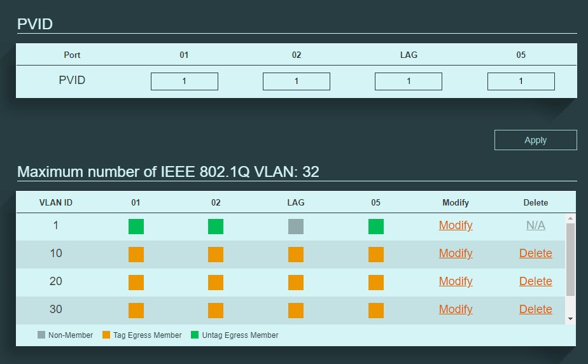Delete VLAN ID 10
Viewport: 588px width, 364px height.
coord(536,253)
